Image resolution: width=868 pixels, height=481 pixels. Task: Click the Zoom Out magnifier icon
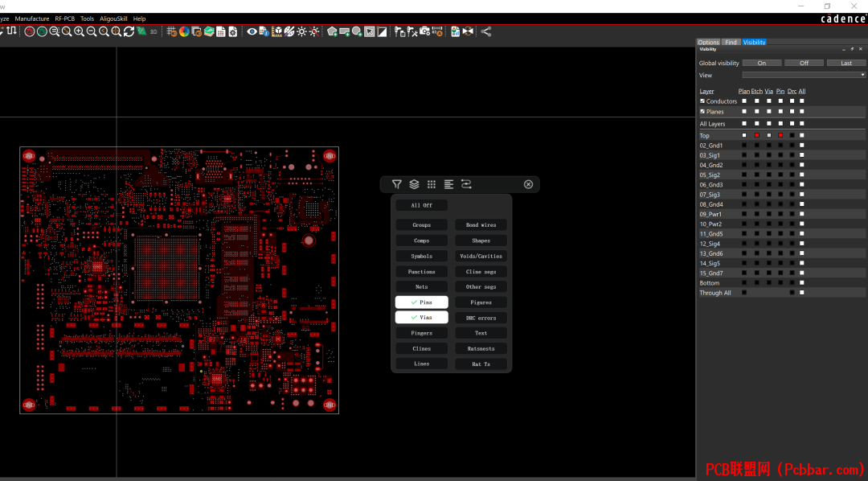[92, 31]
